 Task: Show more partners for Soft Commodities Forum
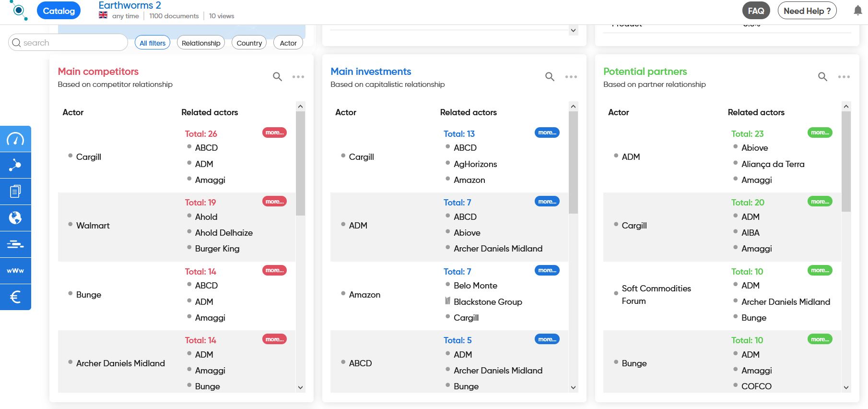click(820, 270)
